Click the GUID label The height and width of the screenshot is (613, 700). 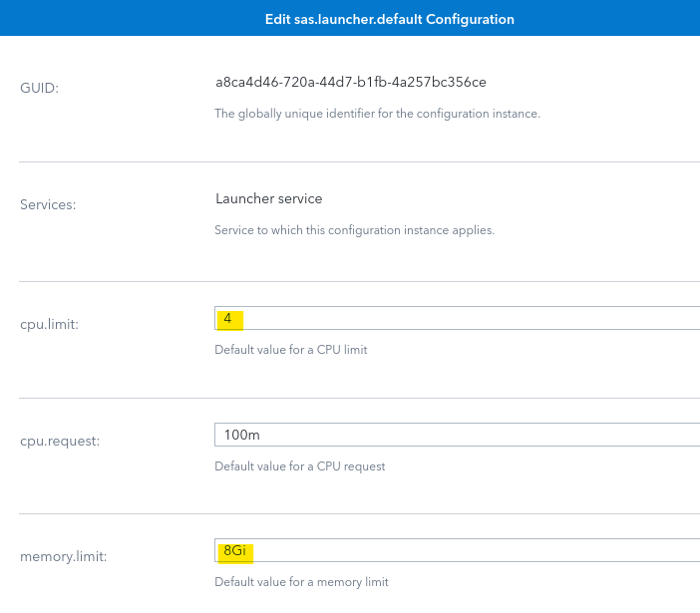(x=39, y=88)
